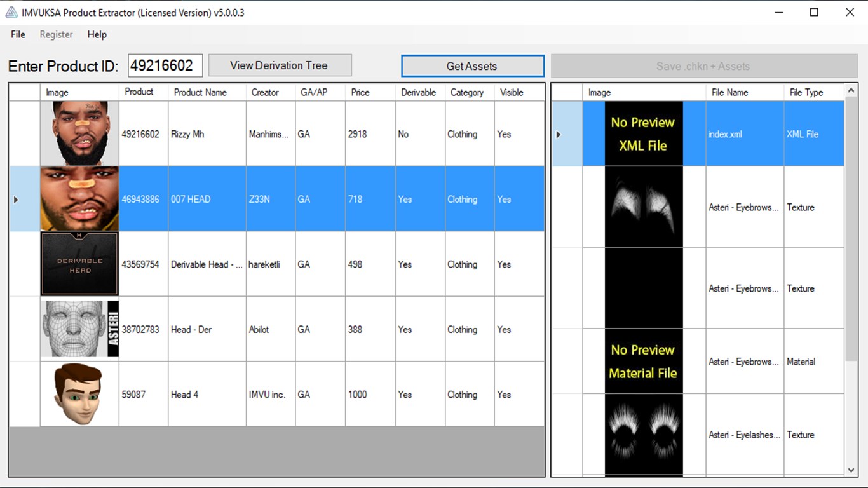Click creator Z33N cell

271,199
